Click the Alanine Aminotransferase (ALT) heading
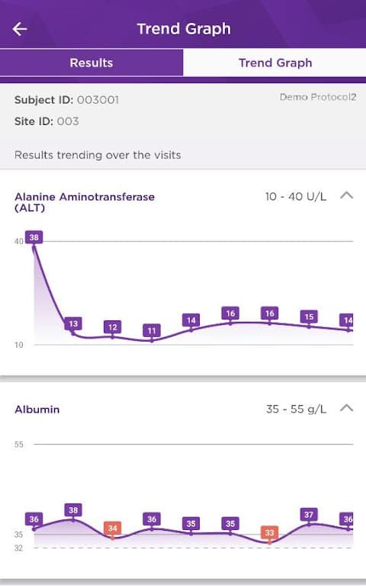 tap(85, 202)
